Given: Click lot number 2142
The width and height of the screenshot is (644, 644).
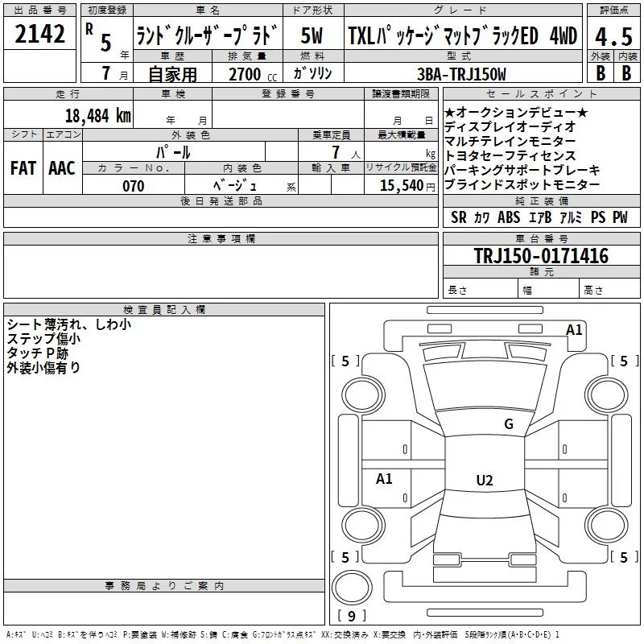Looking at the screenshot, I should 39,34.
